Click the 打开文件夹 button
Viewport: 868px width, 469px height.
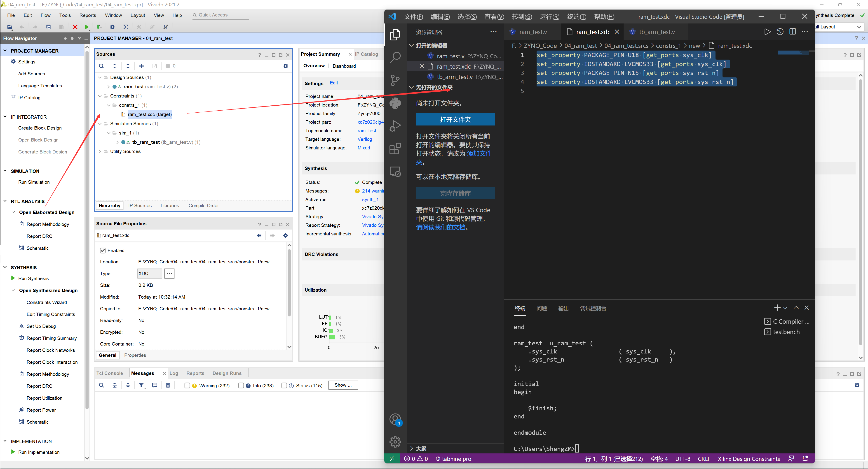tap(455, 119)
